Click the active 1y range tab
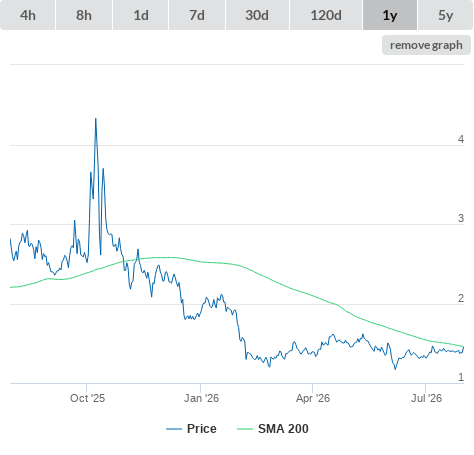The height and width of the screenshot is (455, 474). coord(390,15)
